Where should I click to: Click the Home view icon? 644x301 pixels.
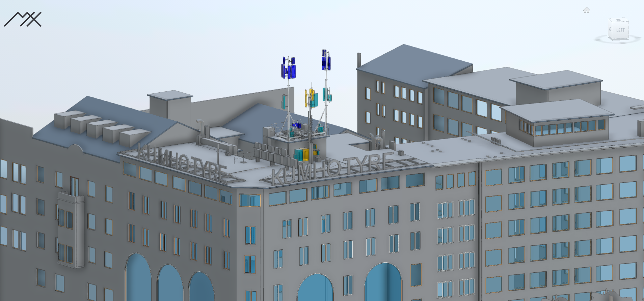point(586,10)
